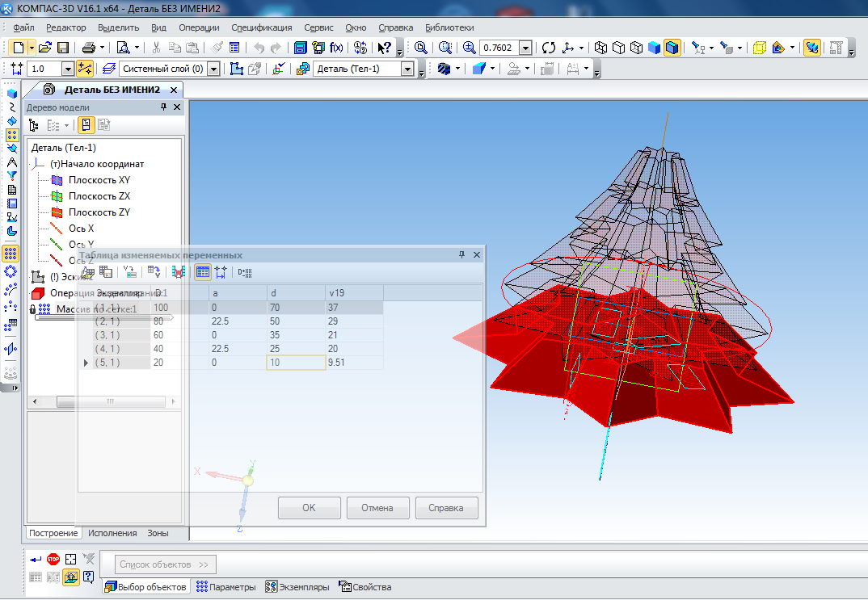Click the Stop command red icon
The image size is (868, 600).
[x=53, y=559]
